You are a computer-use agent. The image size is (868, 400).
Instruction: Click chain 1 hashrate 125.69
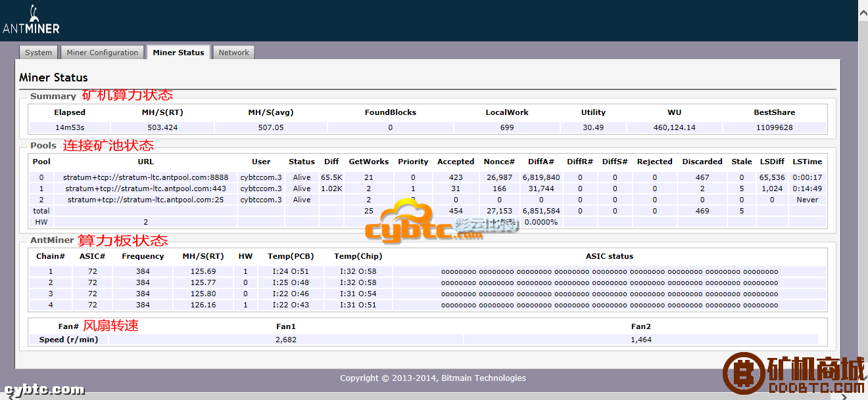point(203,271)
